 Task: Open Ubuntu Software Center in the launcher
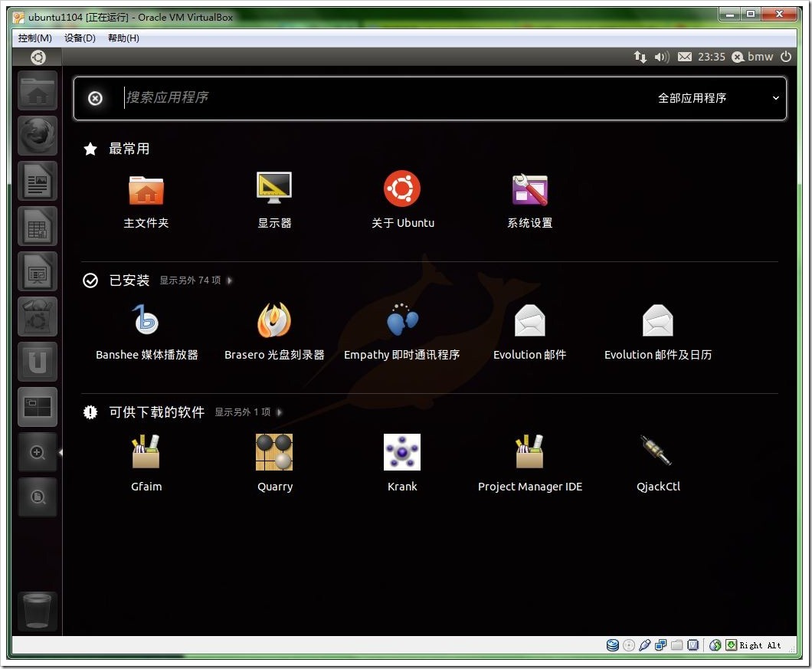point(38,316)
